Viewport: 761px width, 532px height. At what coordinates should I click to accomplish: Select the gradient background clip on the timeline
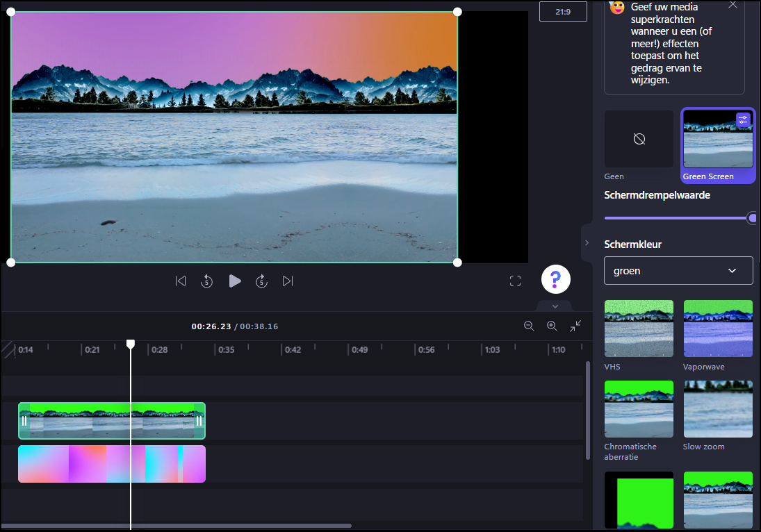112,464
